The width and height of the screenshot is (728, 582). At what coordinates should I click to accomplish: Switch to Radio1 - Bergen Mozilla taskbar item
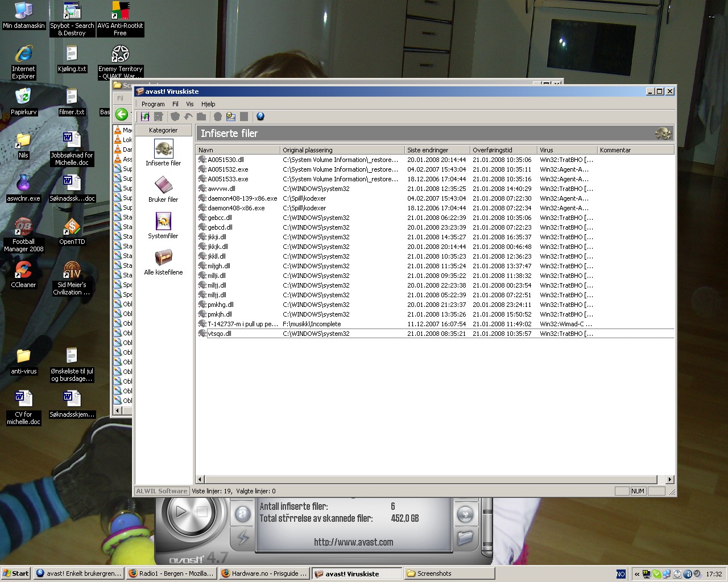tap(171, 573)
